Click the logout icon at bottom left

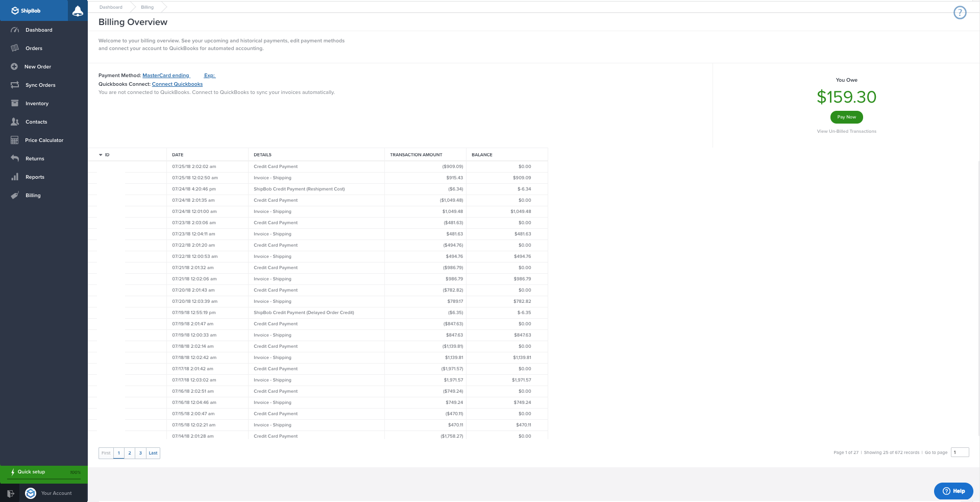click(x=11, y=493)
